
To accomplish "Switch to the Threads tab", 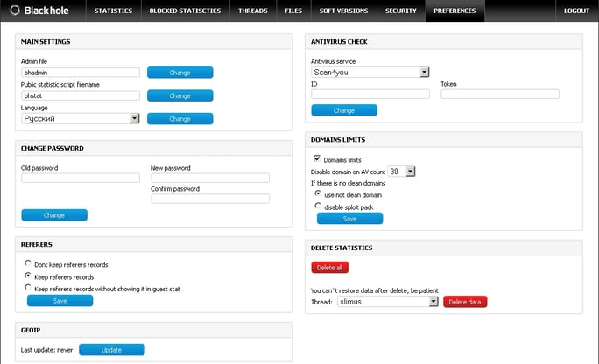I will pyautogui.click(x=252, y=10).
